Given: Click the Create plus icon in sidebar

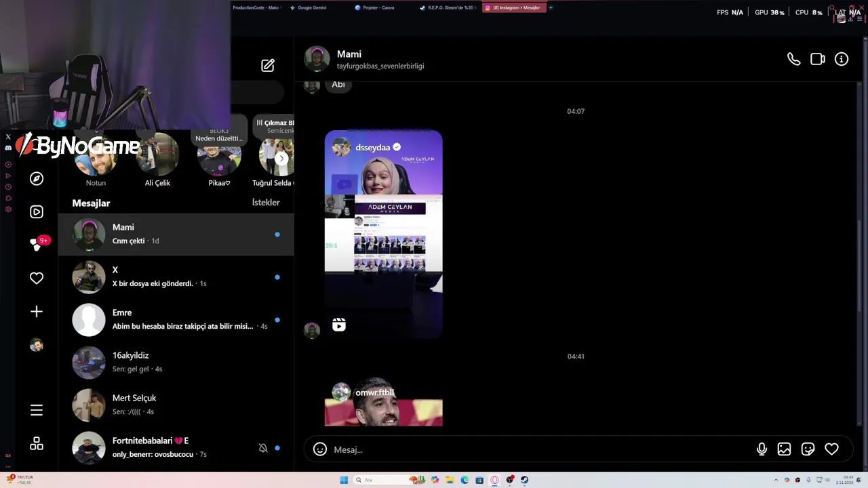Looking at the screenshot, I should click(37, 311).
